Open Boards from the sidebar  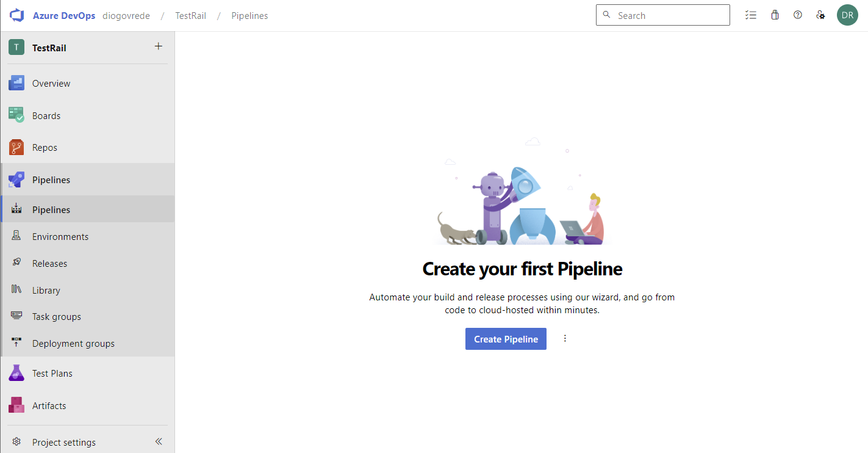point(46,115)
